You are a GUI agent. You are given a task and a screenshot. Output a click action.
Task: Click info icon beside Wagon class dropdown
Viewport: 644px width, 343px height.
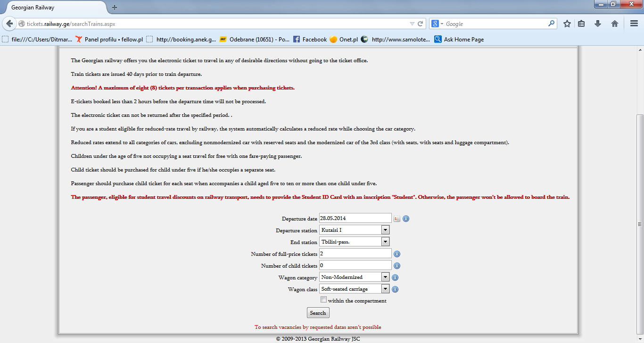tap(395, 289)
